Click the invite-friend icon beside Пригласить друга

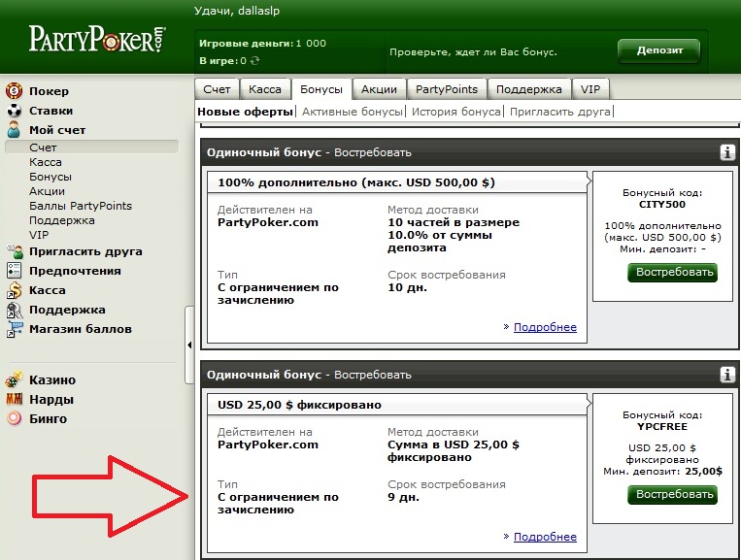pyautogui.click(x=15, y=251)
